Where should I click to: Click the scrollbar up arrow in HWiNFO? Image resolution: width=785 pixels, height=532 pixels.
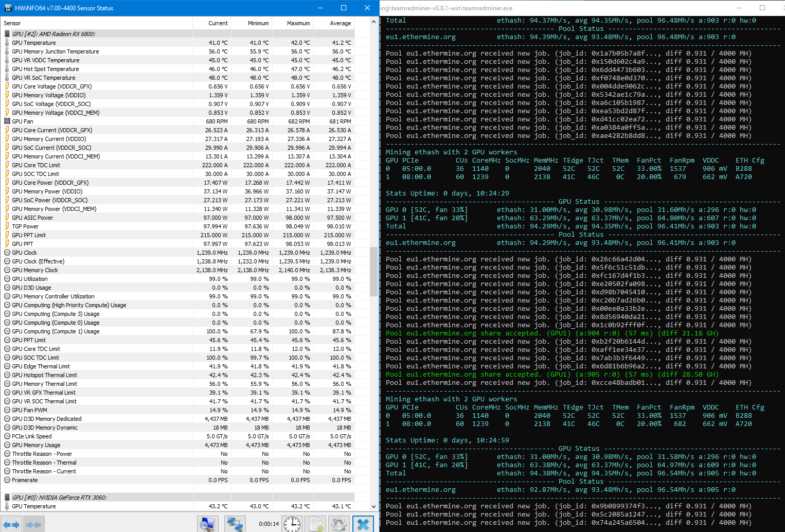click(374, 22)
